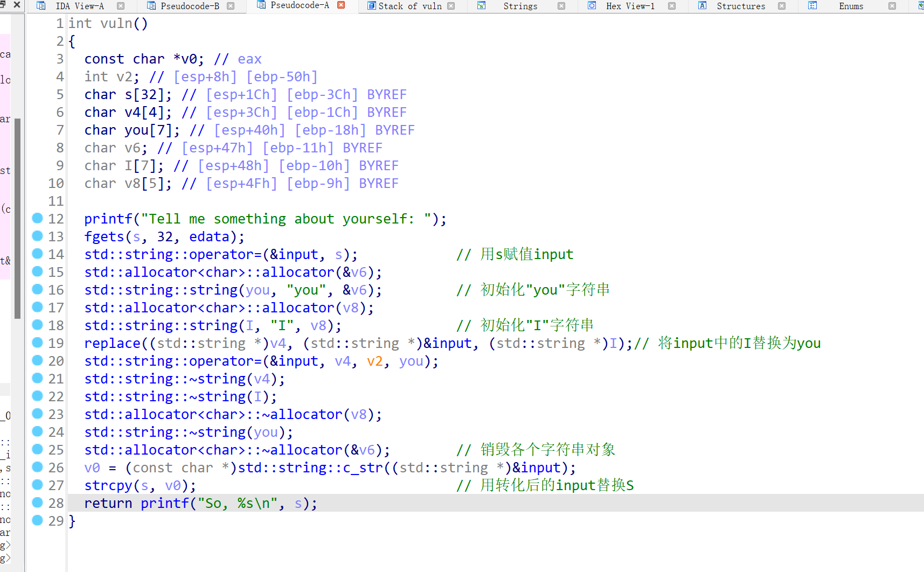Click the 'char s[32]' declaration
Image resolution: width=924 pixels, height=572 pixels.
pos(128,95)
